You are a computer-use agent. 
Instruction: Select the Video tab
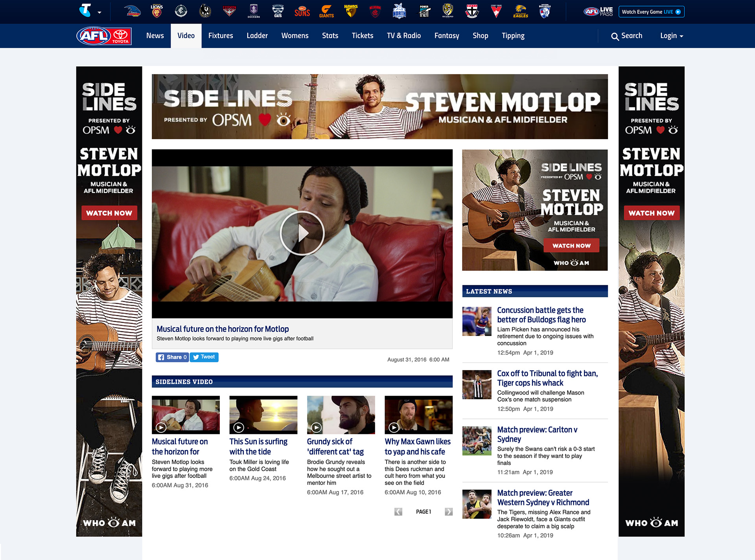click(186, 36)
